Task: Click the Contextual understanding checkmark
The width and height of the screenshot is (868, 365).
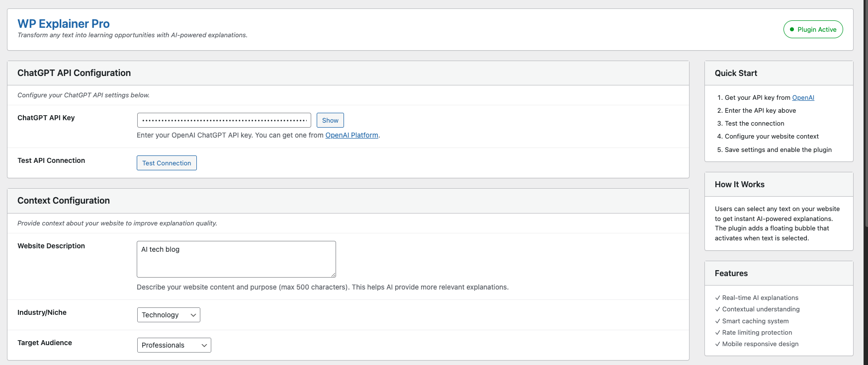Action: 717,309
